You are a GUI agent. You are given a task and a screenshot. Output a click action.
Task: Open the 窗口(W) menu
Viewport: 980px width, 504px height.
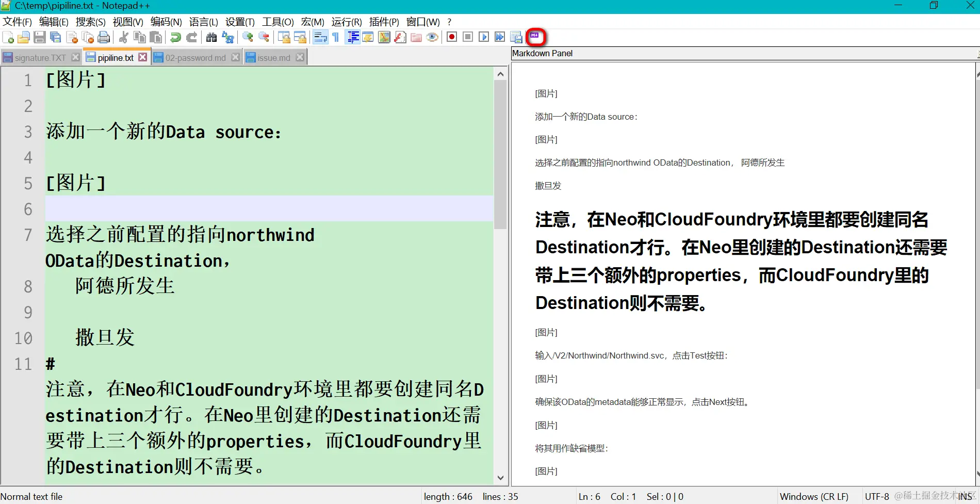423,22
